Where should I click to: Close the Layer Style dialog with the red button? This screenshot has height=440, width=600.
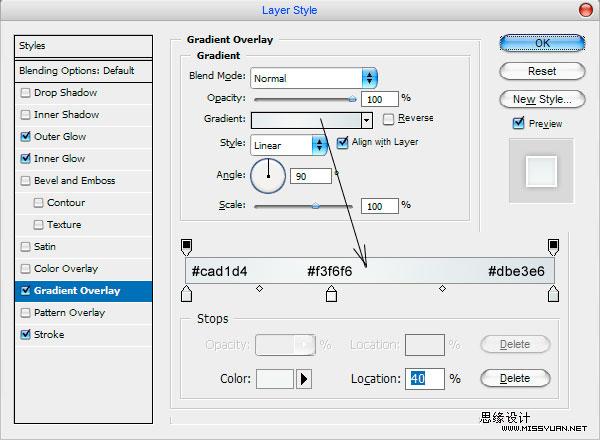coord(585,10)
